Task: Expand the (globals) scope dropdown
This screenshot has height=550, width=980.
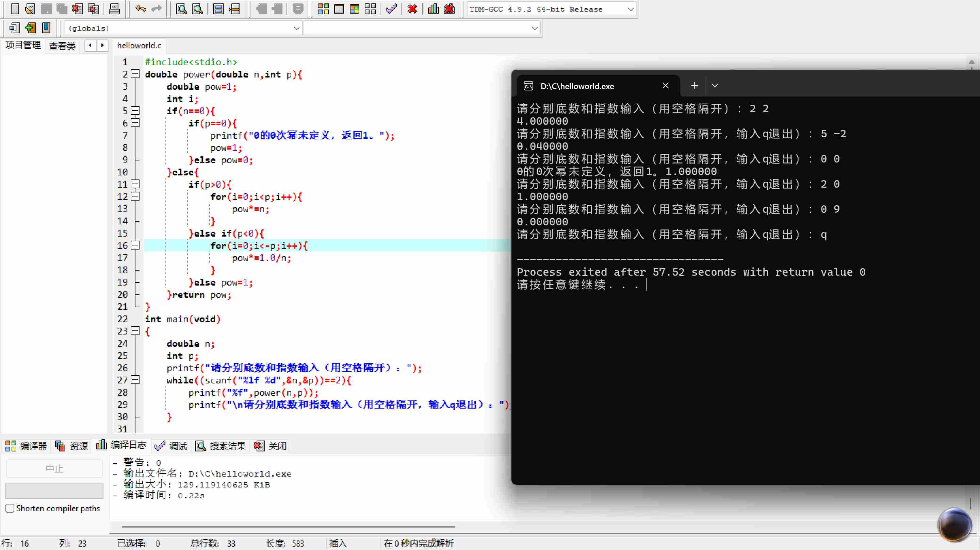Action: (x=296, y=28)
